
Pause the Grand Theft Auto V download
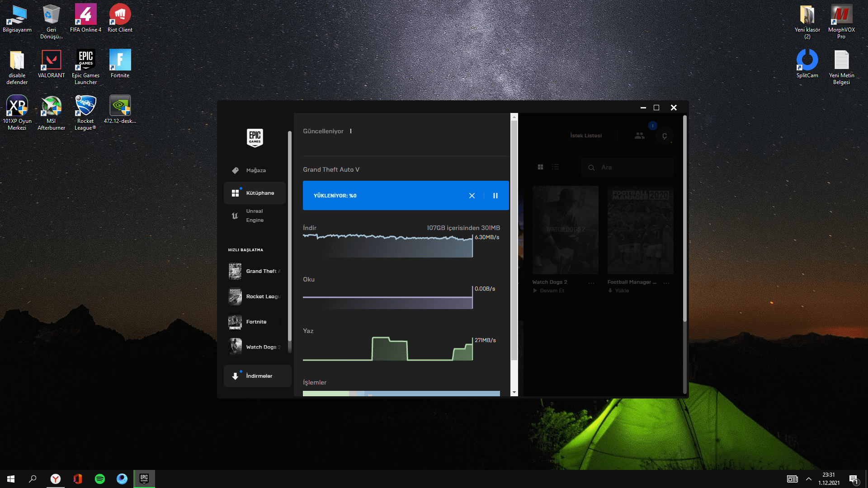pyautogui.click(x=495, y=196)
